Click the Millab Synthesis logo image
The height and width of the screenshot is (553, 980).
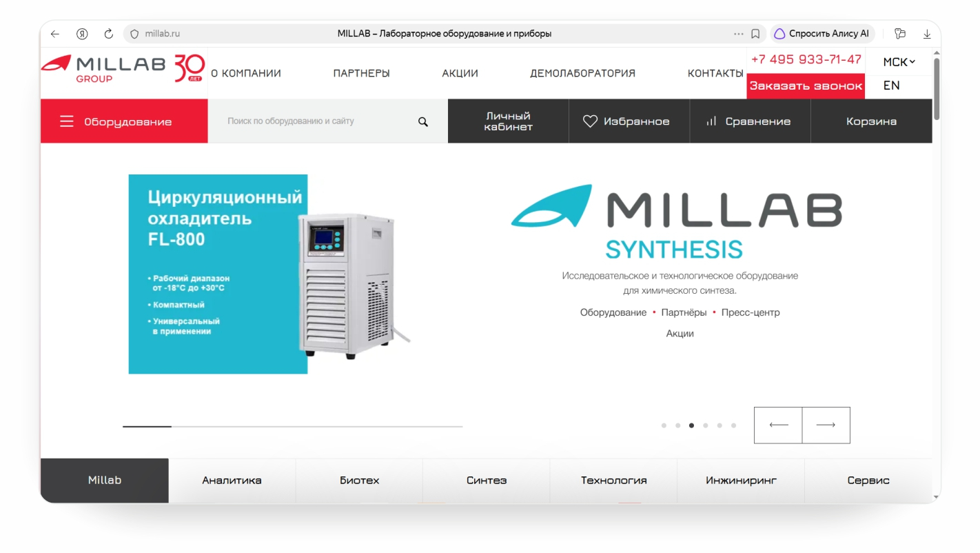[676, 221]
